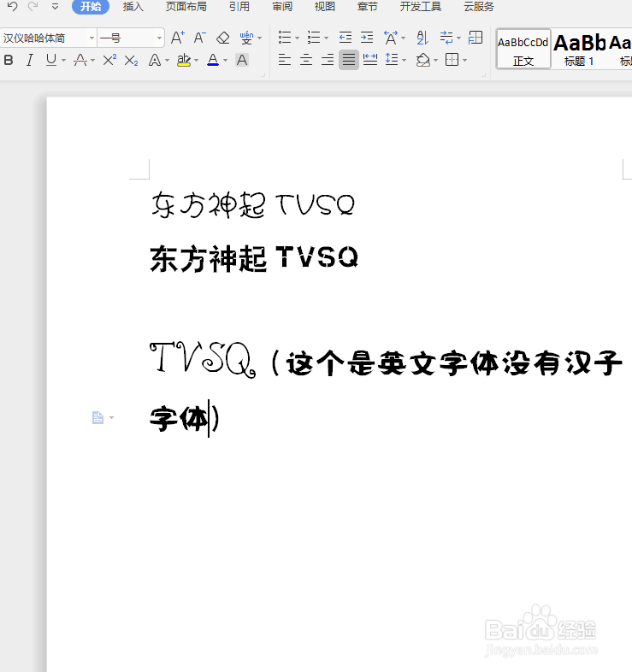Expand the line spacing dropdown arrow
The height and width of the screenshot is (672, 632).
[x=405, y=61]
